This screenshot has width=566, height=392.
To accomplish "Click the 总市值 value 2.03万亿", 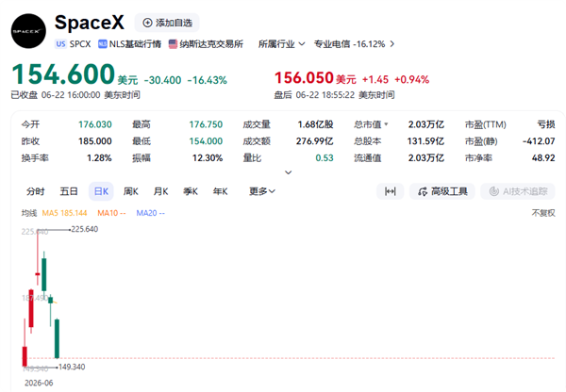I will pyautogui.click(x=426, y=124).
